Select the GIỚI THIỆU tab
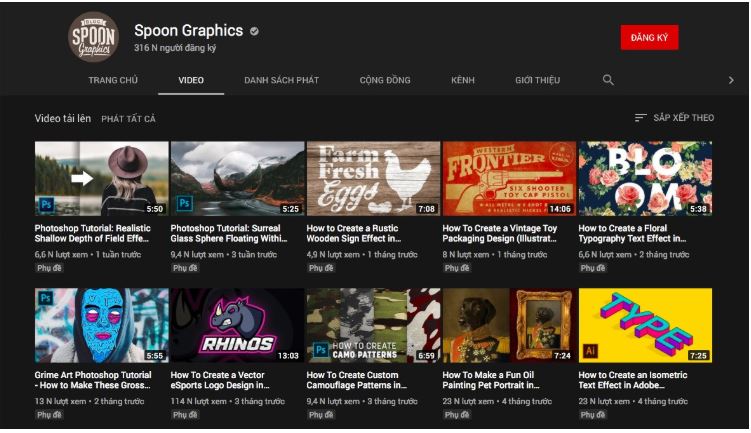The image size is (751, 433). (537, 80)
